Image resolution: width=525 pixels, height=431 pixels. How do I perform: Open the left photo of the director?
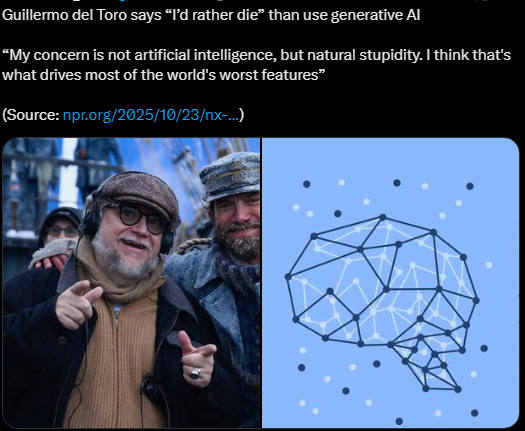[131, 283]
